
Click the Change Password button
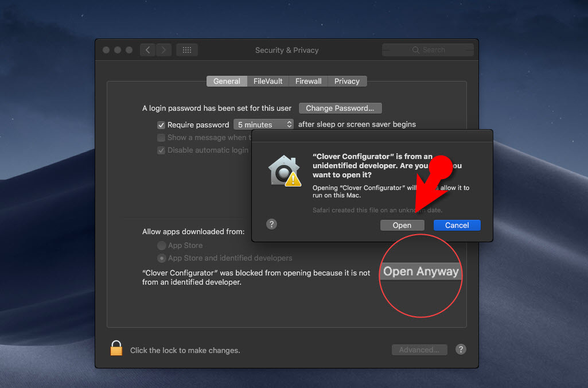tap(340, 108)
